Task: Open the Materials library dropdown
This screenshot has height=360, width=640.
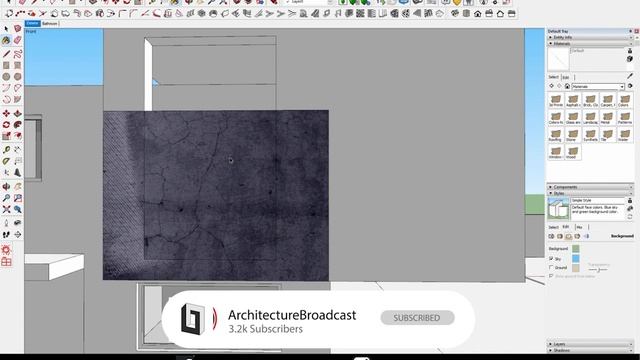Action: pyautogui.click(x=598, y=87)
